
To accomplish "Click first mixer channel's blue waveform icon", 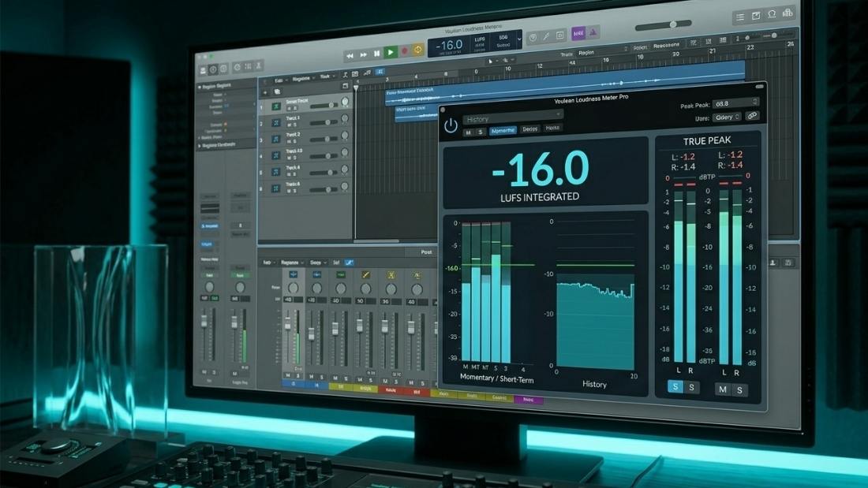I will pyautogui.click(x=293, y=274).
